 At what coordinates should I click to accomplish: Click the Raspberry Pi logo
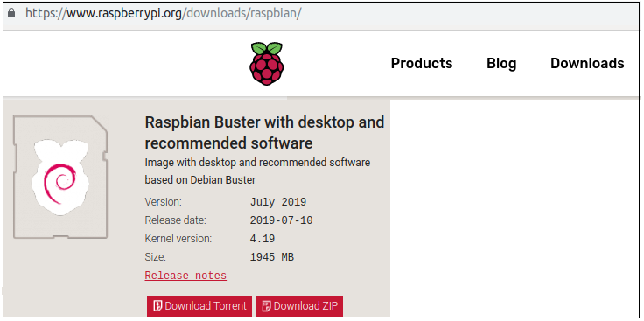click(x=267, y=64)
